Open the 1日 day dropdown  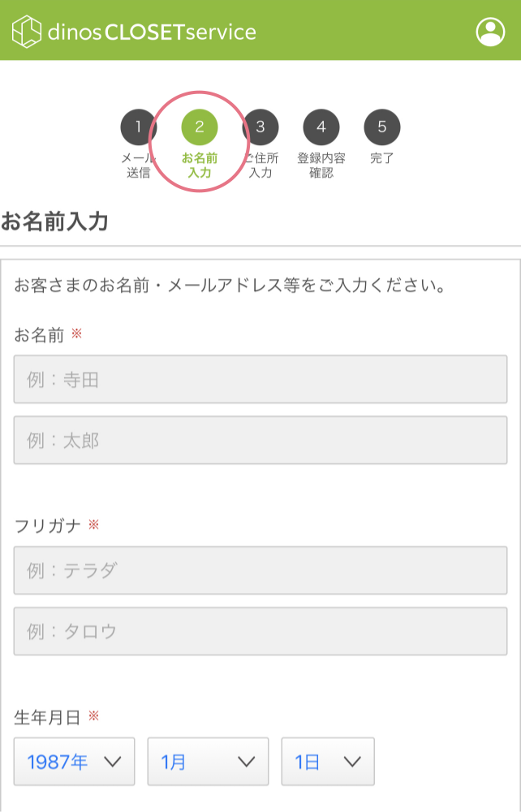click(x=328, y=761)
